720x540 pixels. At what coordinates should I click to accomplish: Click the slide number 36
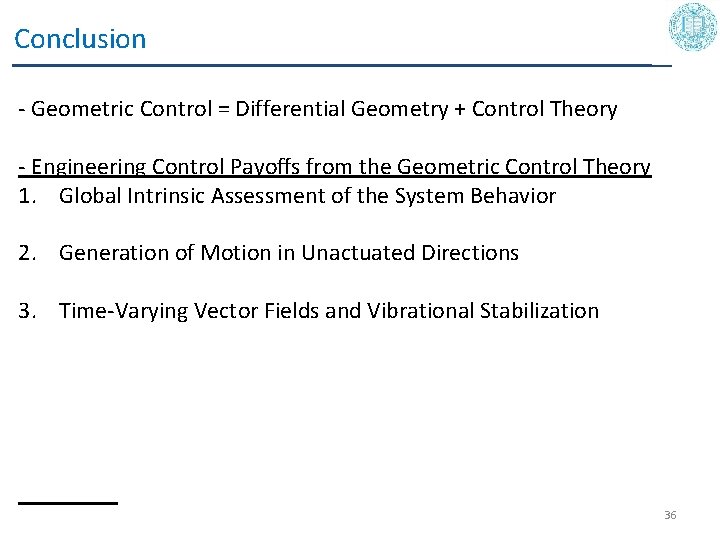pos(670,515)
